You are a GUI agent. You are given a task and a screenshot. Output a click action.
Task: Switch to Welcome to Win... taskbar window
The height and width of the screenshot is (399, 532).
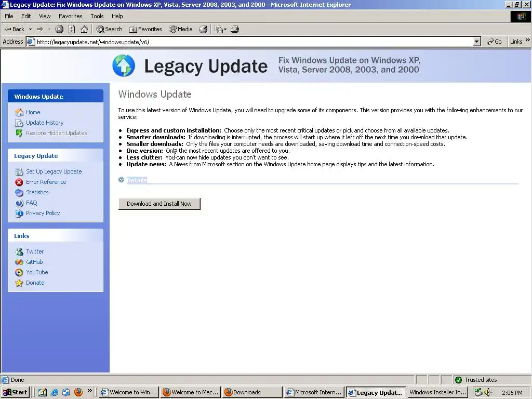[129, 392]
